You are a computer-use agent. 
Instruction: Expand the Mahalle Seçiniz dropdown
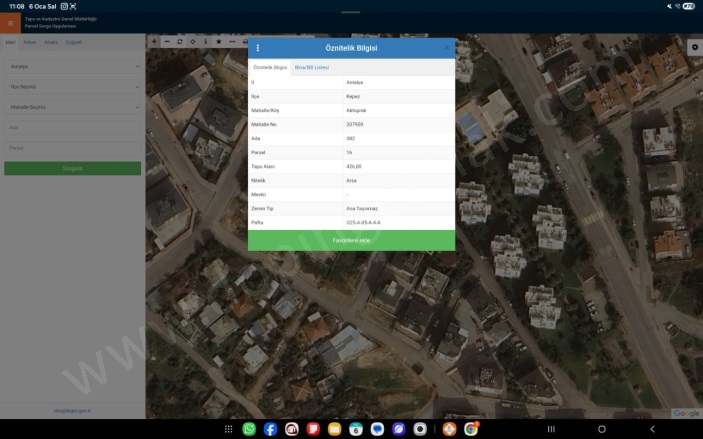click(x=72, y=107)
